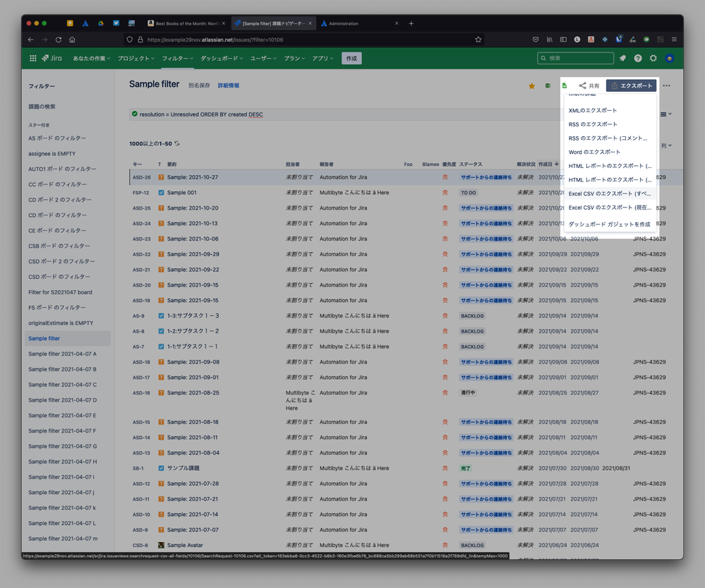This screenshot has width=705, height=588.
Task: Open the Jira help menu
Action: click(638, 58)
